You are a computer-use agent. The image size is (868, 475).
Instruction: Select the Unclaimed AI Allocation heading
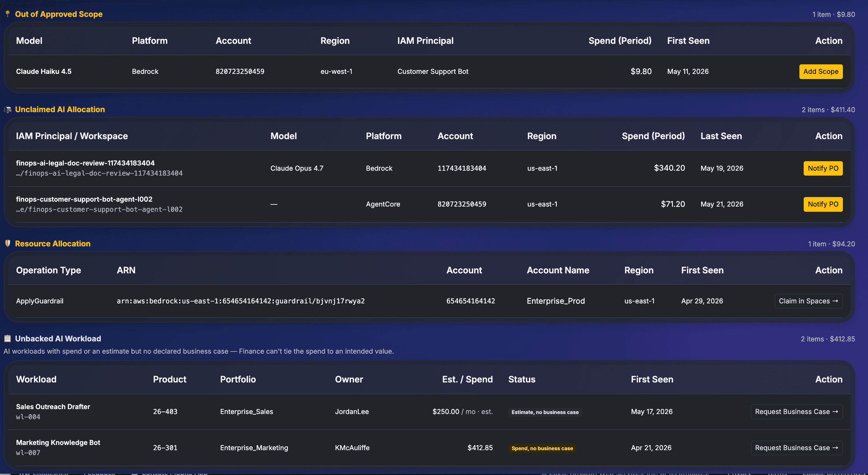(60, 110)
